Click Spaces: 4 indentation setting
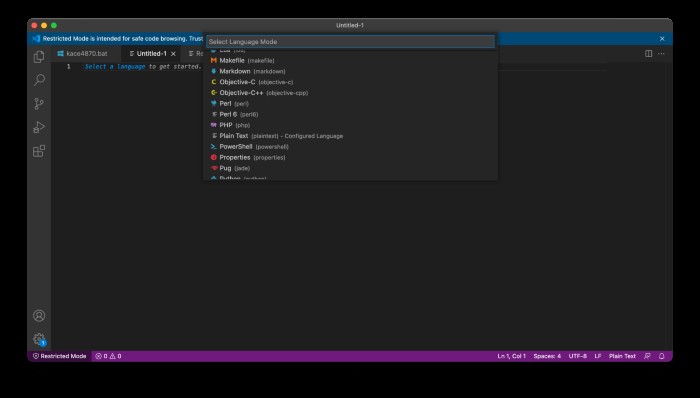 click(547, 356)
